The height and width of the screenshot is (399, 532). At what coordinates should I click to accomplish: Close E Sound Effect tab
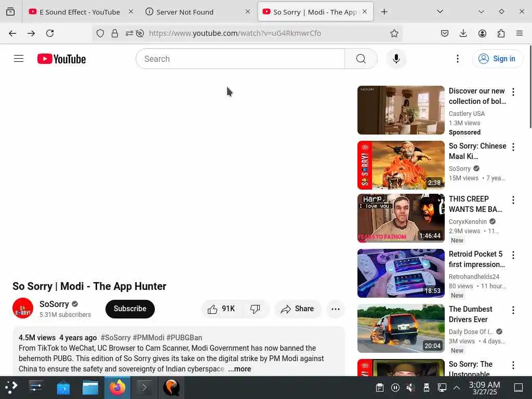pos(131,11)
